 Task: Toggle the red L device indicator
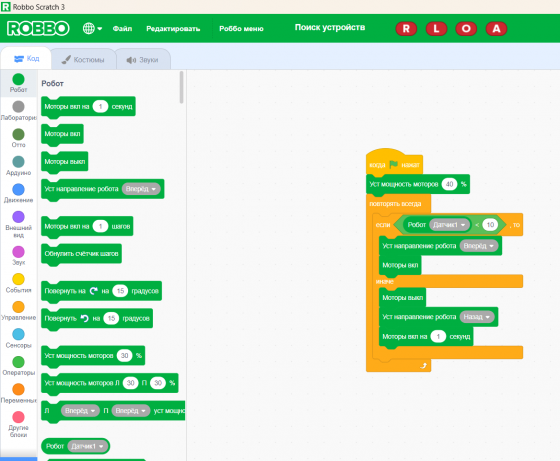436,29
